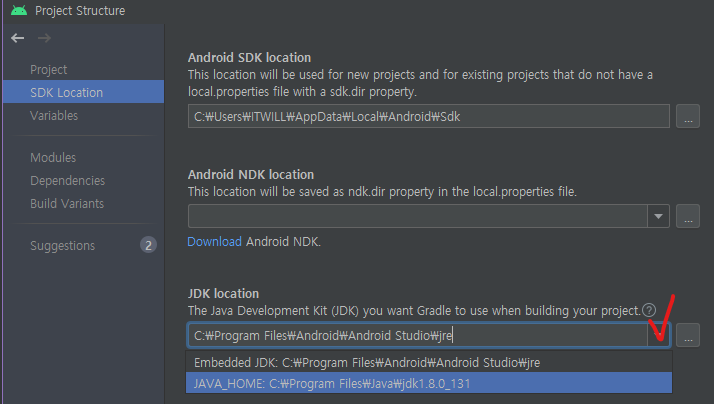
Task: Click the Suggestions count badge 2
Action: pyautogui.click(x=148, y=245)
